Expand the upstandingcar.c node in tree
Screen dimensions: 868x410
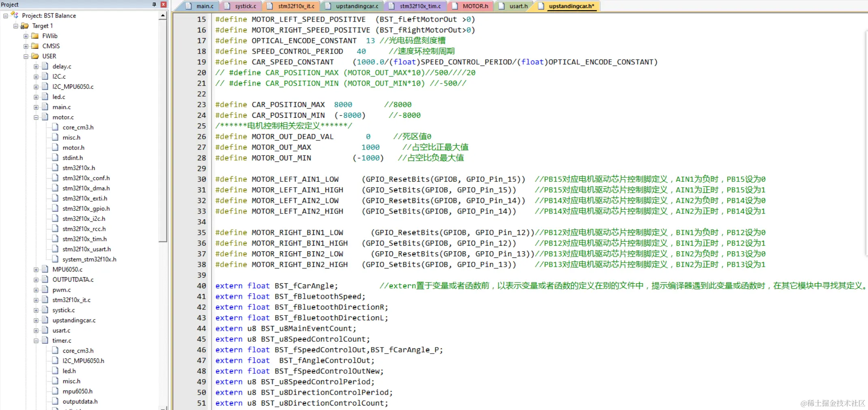tap(36, 320)
